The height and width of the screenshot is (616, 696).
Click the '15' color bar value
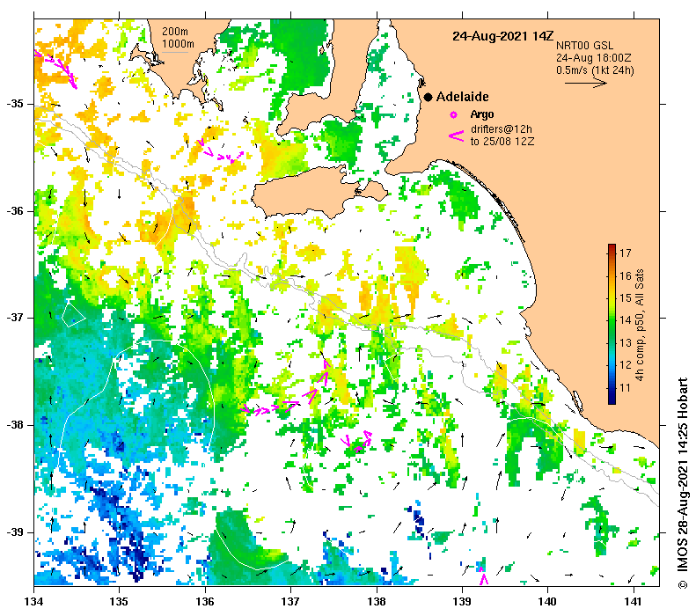point(625,298)
